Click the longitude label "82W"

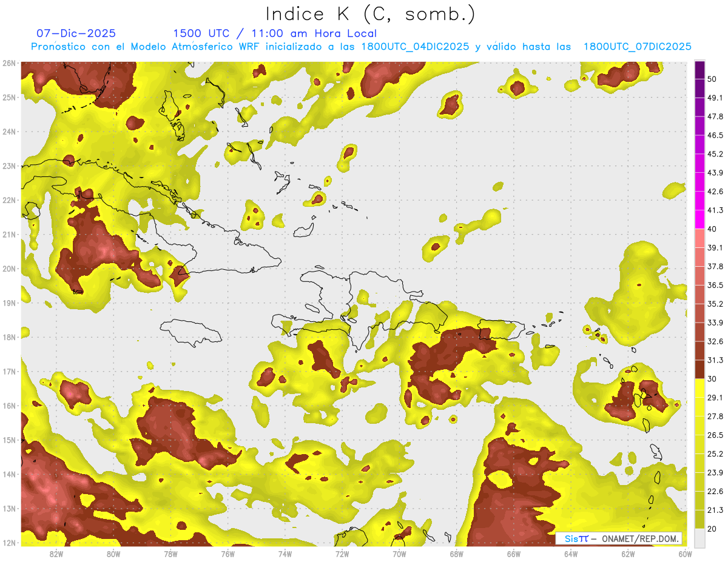[x=56, y=554]
